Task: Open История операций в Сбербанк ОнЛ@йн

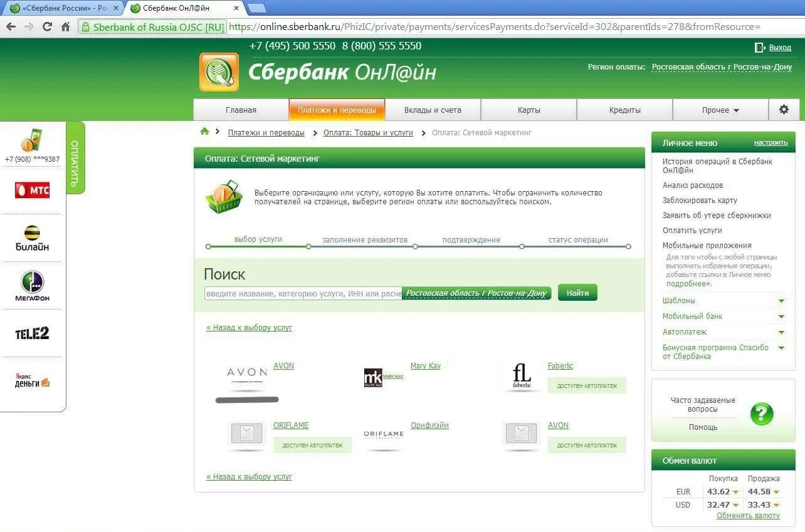Action: pyautogui.click(x=717, y=165)
